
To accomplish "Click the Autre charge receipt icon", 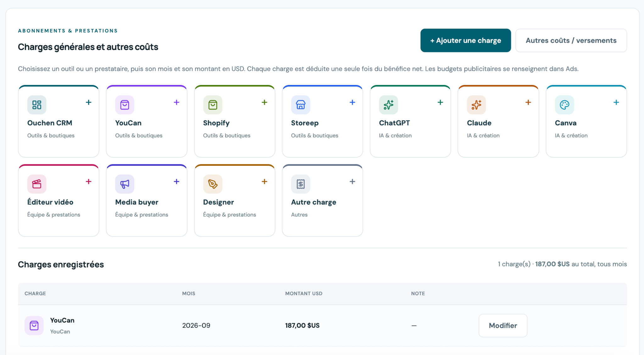I will (301, 184).
